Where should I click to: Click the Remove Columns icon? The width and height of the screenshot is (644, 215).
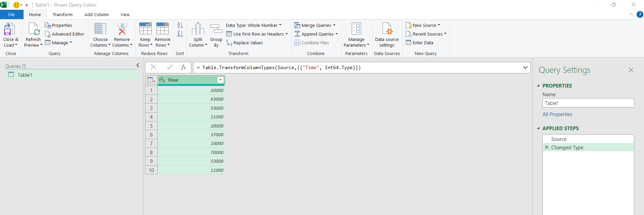[x=122, y=29]
